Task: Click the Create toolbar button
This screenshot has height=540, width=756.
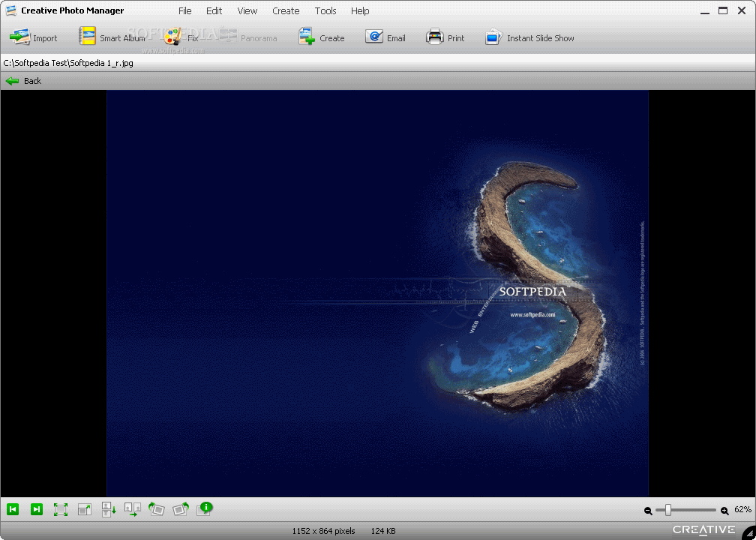Action: coord(321,38)
